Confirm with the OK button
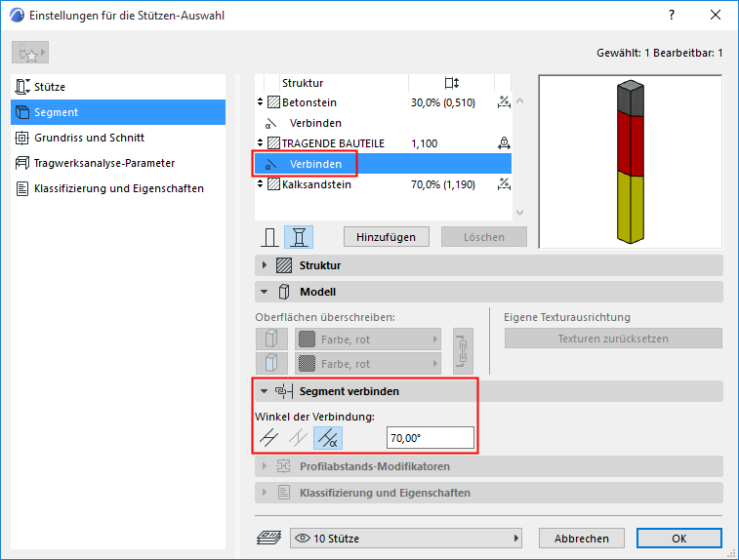Screen dimensions: 739x560 [x=679, y=538]
